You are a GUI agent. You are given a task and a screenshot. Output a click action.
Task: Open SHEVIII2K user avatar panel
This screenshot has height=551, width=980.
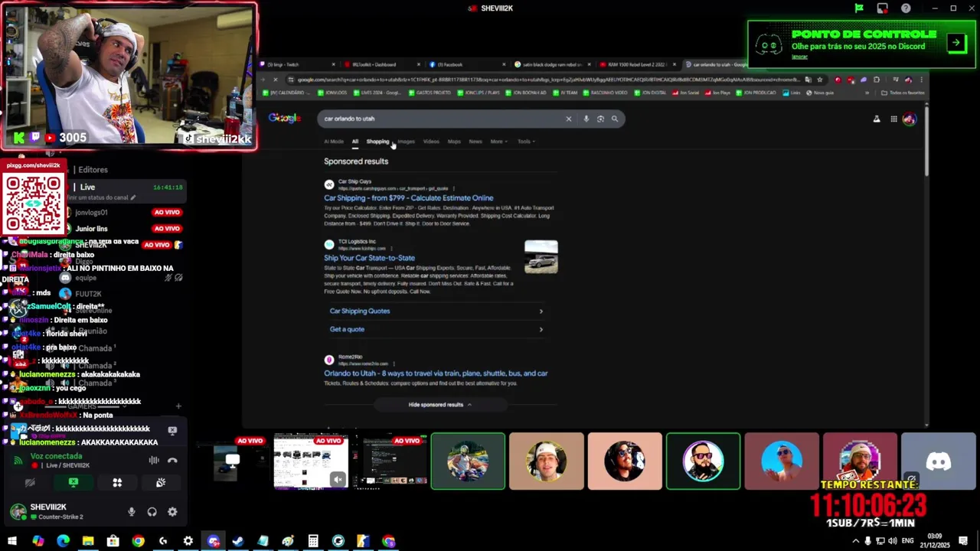18,512
